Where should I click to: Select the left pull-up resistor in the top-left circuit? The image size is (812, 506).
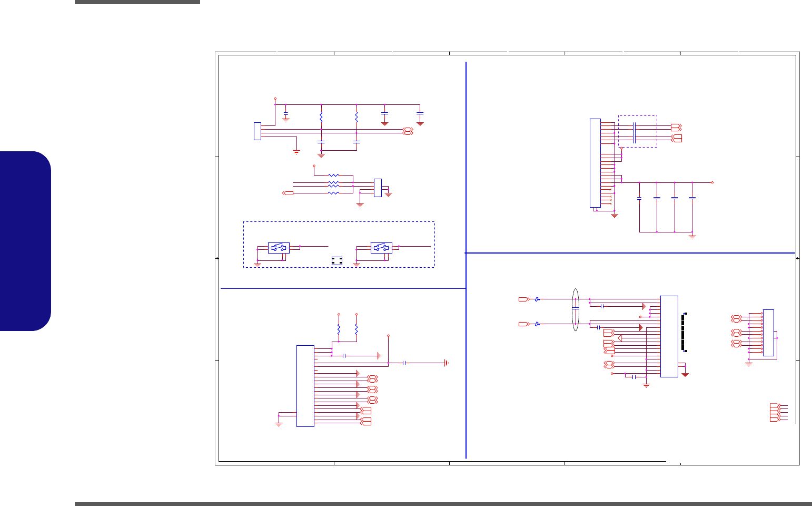[321, 116]
